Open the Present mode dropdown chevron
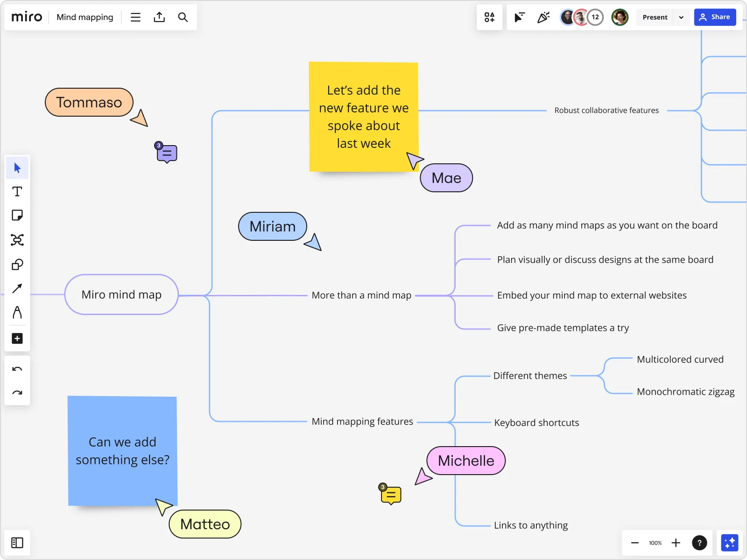 pyautogui.click(x=682, y=17)
